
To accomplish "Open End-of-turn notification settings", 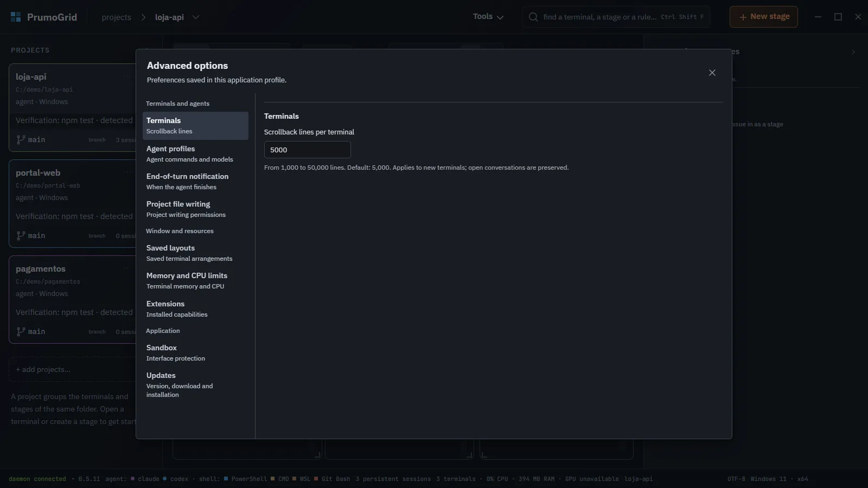I will point(195,182).
